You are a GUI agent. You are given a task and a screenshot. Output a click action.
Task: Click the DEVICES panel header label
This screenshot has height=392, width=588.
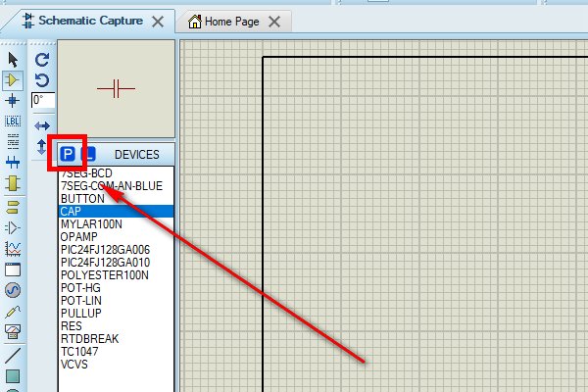click(x=137, y=155)
